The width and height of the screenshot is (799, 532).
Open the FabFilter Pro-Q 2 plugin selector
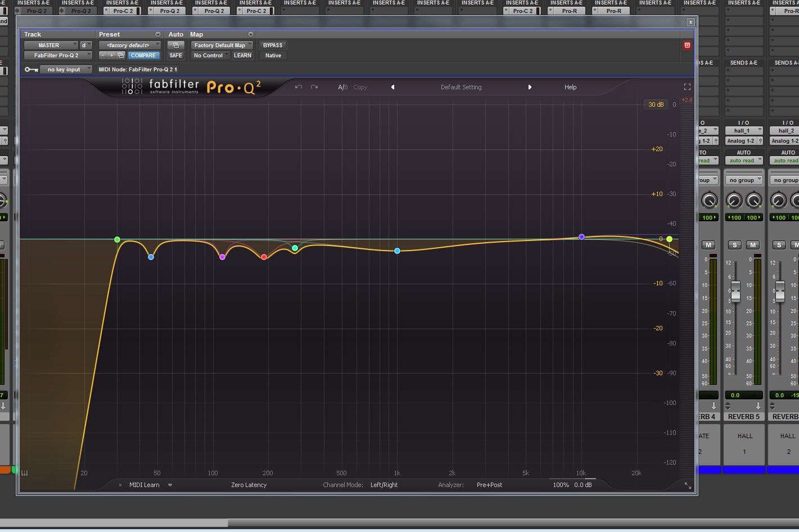click(x=58, y=55)
